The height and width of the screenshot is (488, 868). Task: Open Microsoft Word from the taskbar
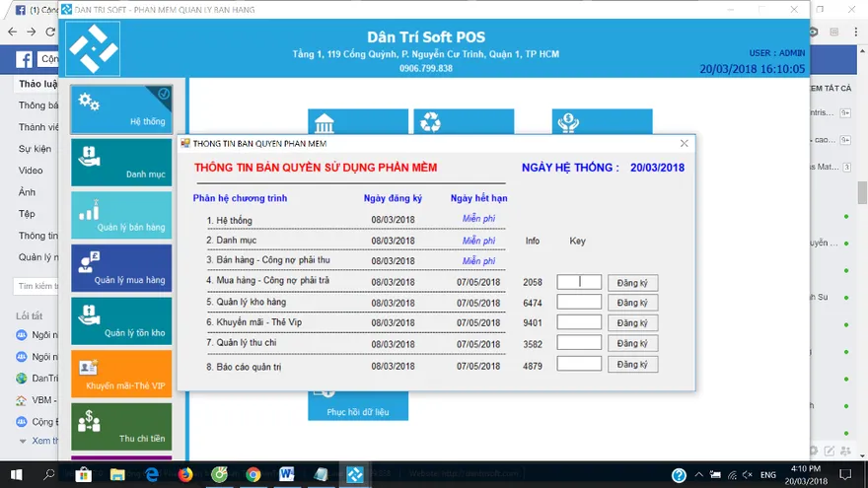(x=287, y=474)
